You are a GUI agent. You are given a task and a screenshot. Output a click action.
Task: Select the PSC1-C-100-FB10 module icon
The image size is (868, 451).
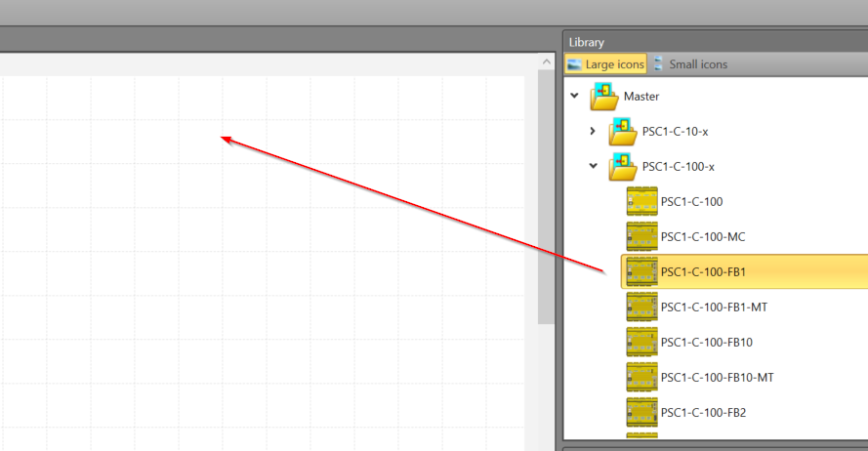(642, 342)
